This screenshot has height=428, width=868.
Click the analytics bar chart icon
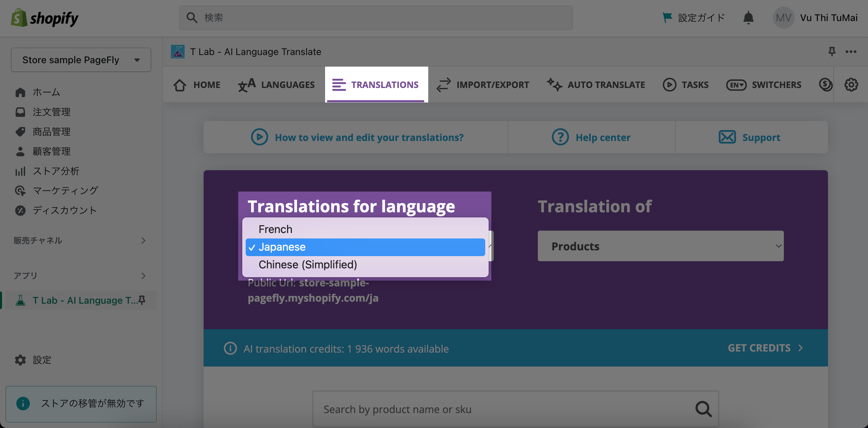20,171
